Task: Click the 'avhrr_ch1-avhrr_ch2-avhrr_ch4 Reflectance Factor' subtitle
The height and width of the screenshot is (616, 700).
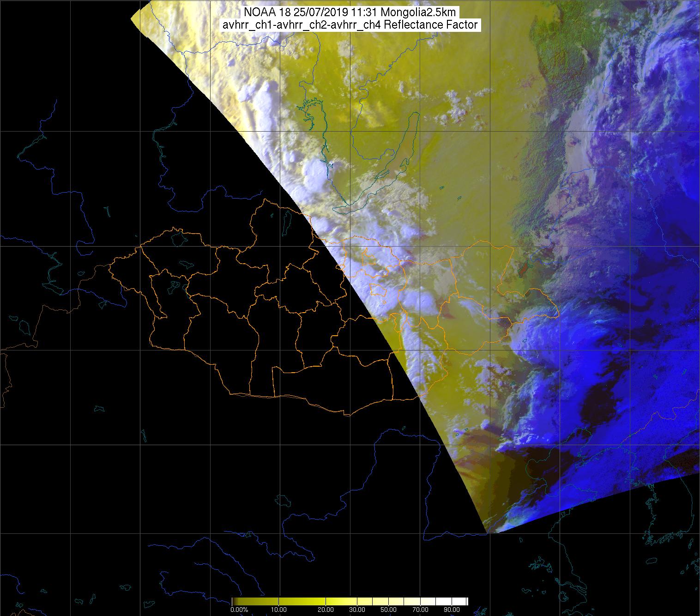Action: [351, 25]
